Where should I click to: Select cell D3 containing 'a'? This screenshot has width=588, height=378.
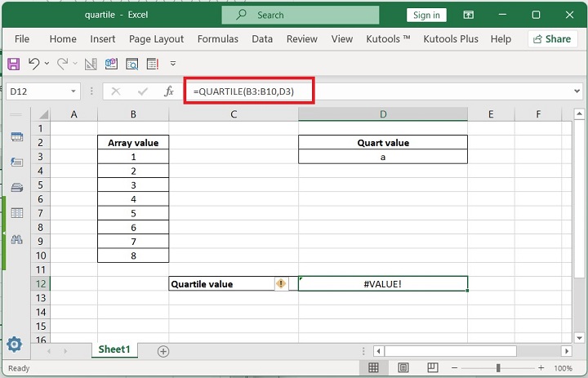383,157
